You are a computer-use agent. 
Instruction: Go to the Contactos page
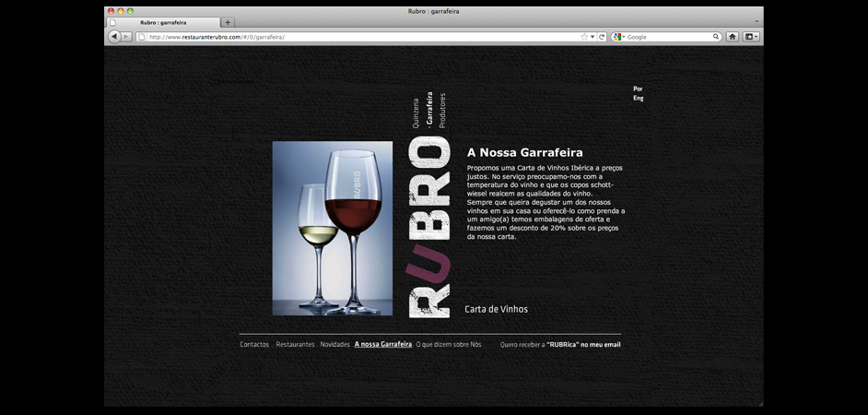(254, 345)
